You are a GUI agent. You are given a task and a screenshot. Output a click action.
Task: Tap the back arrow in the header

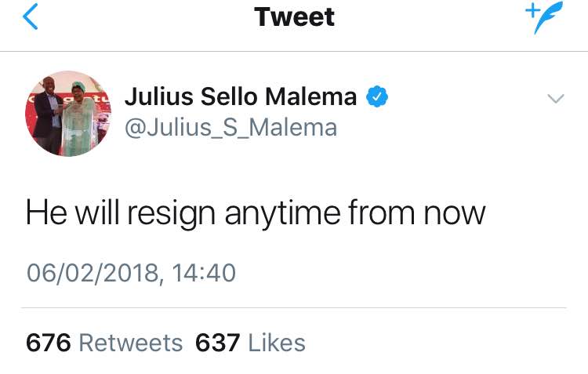(x=30, y=18)
